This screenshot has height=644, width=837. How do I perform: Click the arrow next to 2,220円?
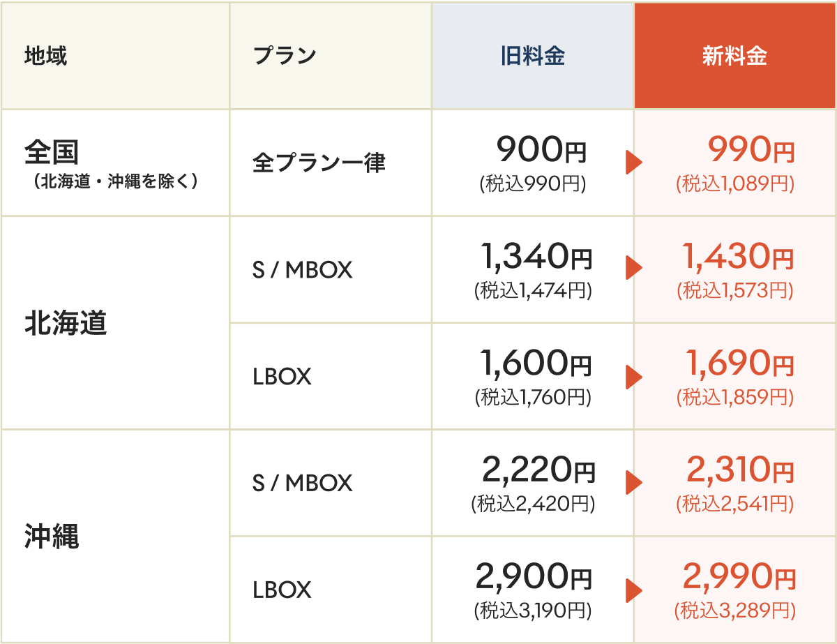click(x=633, y=483)
